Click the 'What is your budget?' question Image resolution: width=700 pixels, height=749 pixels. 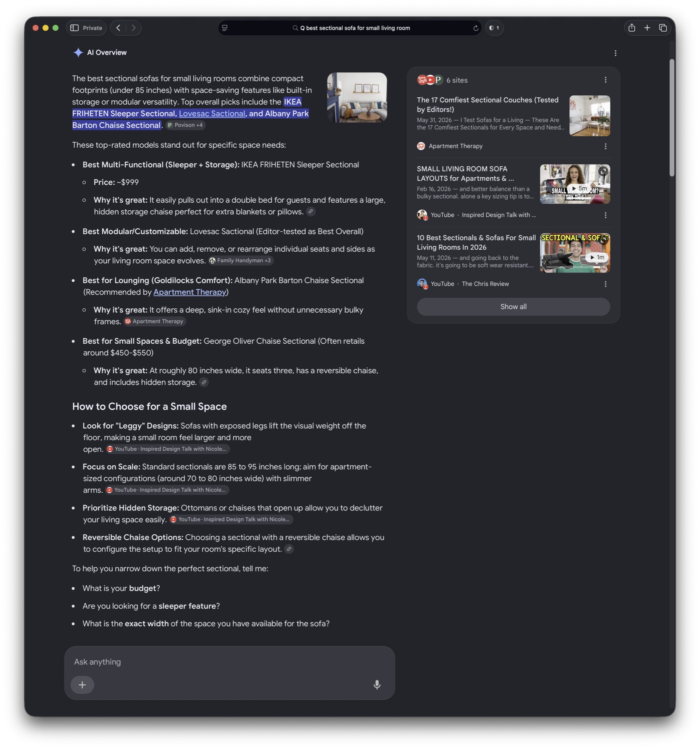(121, 588)
